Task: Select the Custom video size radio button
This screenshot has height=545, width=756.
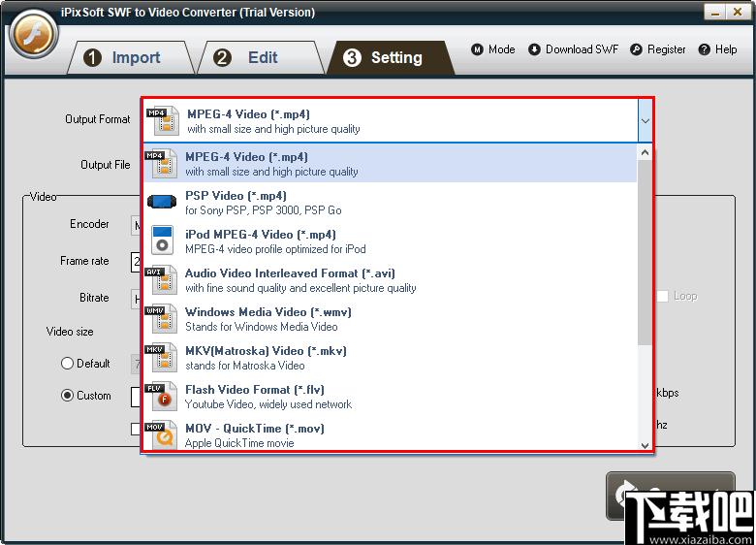Action: pyautogui.click(x=67, y=396)
